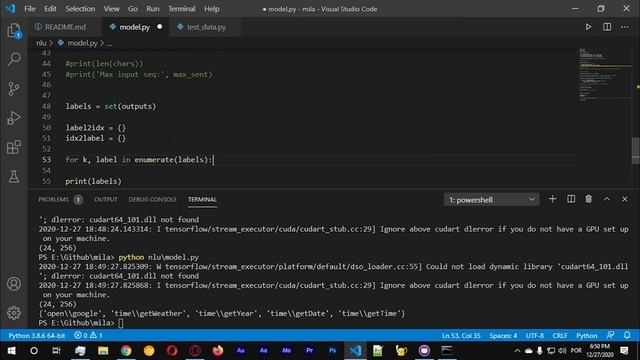Open the Explorer view in activity bar
This screenshot has height=360, width=640.
click(14, 31)
